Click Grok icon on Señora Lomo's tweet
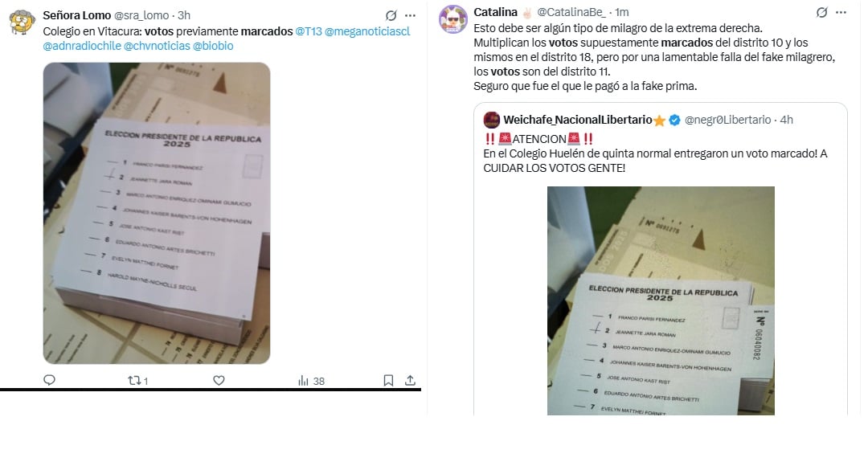Viewport: 868px width, 474px height. click(x=391, y=15)
